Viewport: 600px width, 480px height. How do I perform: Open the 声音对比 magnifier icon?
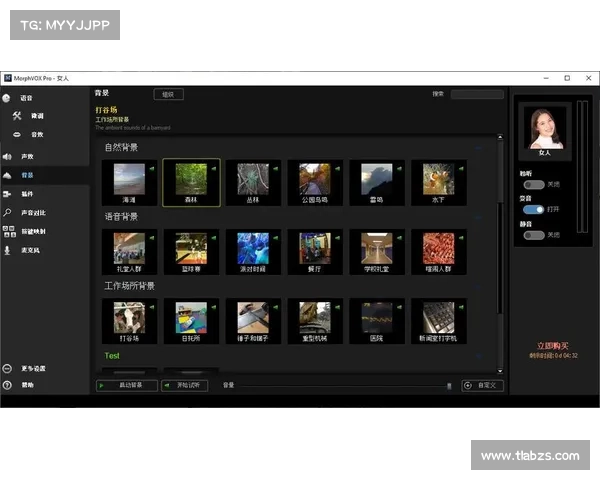click(x=7, y=212)
